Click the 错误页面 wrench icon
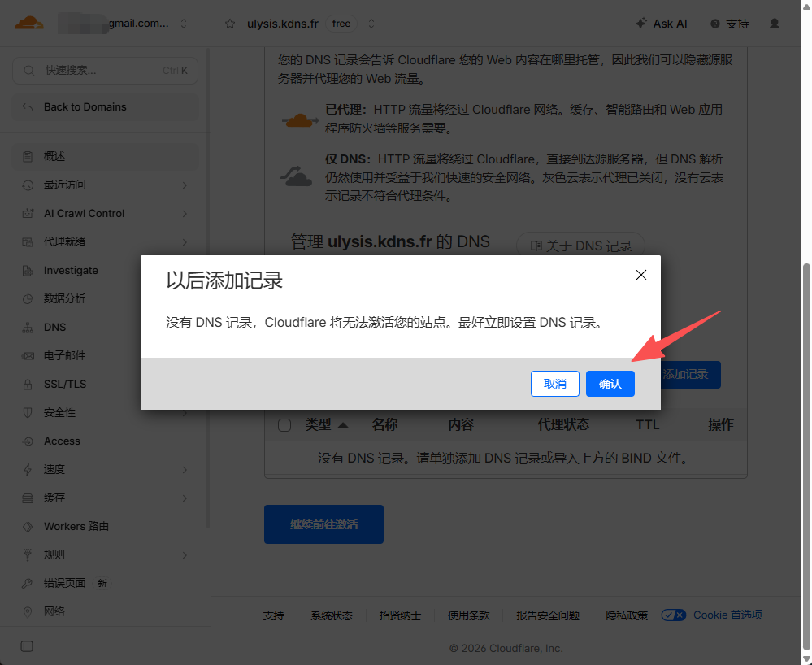Image resolution: width=812 pixels, height=665 pixels. [x=28, y=584]
